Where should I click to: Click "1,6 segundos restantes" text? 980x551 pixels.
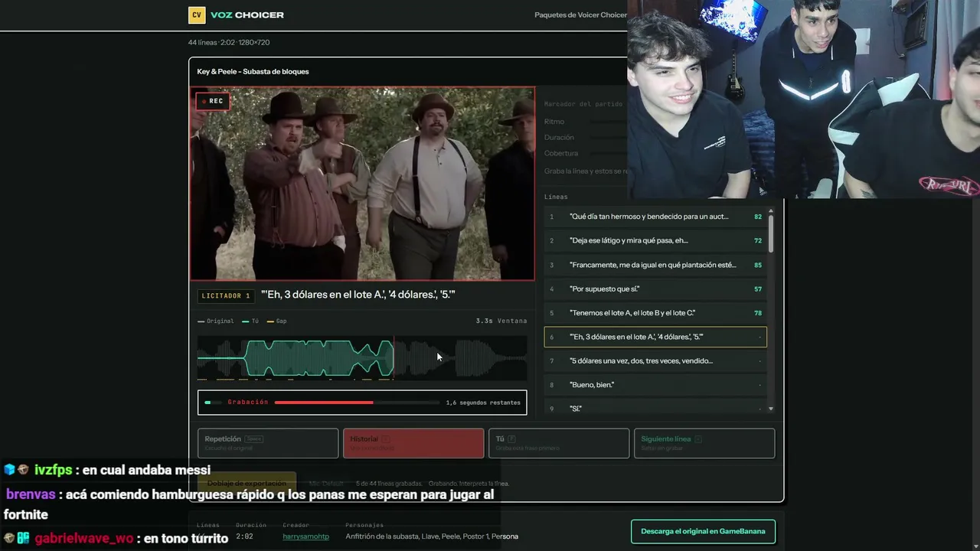483,403
